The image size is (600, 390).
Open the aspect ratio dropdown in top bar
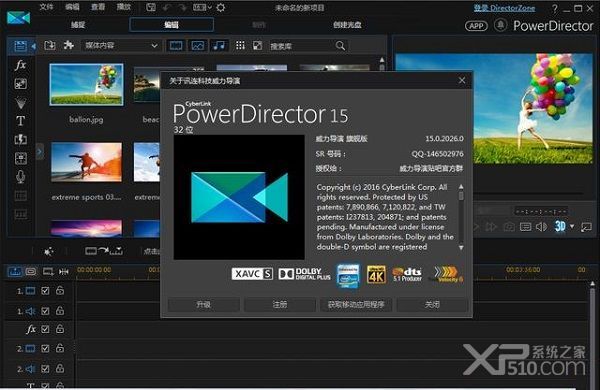pyautogui.click(x=202, y=7)
